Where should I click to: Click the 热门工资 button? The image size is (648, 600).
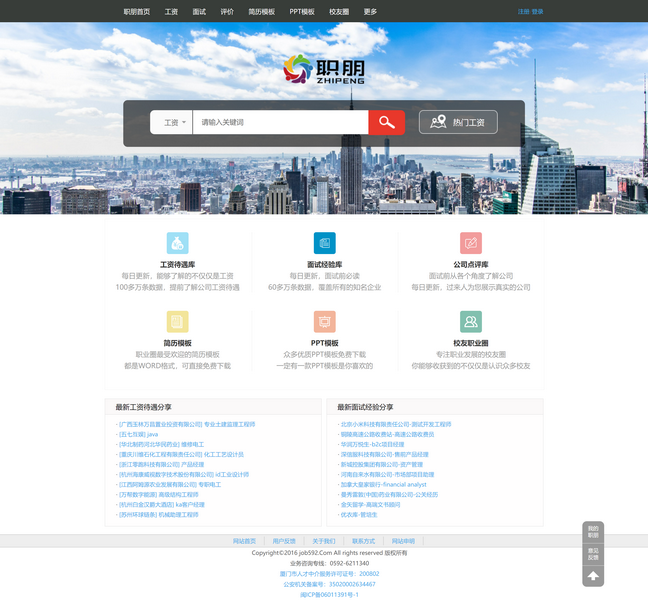[458, 122]
